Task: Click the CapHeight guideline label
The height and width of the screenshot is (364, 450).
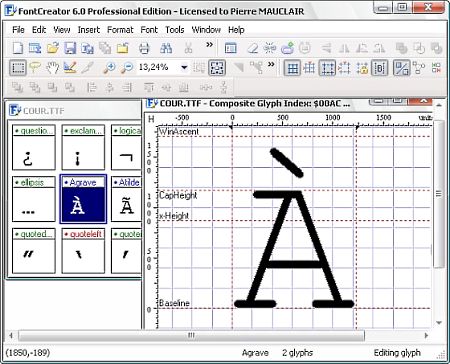Action: (x=178, y=195)
